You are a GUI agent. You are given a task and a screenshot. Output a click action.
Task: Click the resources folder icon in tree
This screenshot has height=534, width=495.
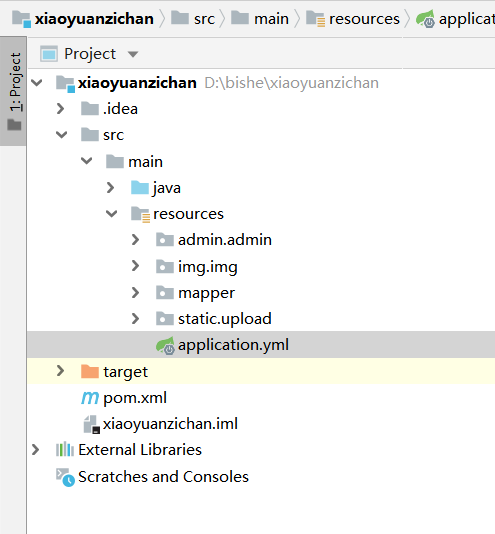tap(140, 214)
